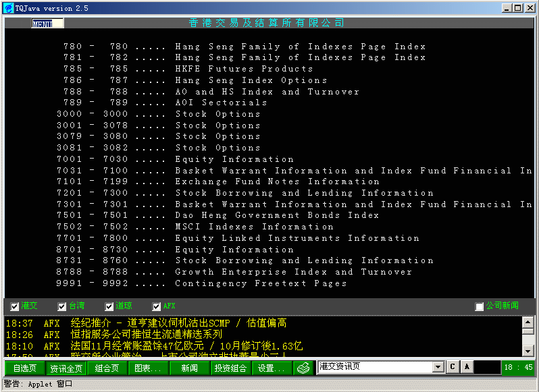Viewport: 539px width, 392px height.
Task: Click the C button beside dropdown
Action: (453, 366)
